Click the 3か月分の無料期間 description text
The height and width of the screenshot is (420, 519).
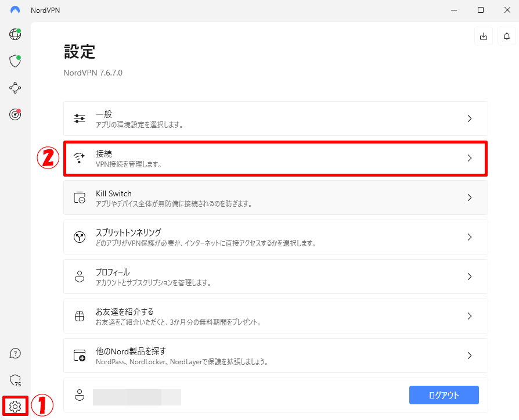(x=178, y=322)
